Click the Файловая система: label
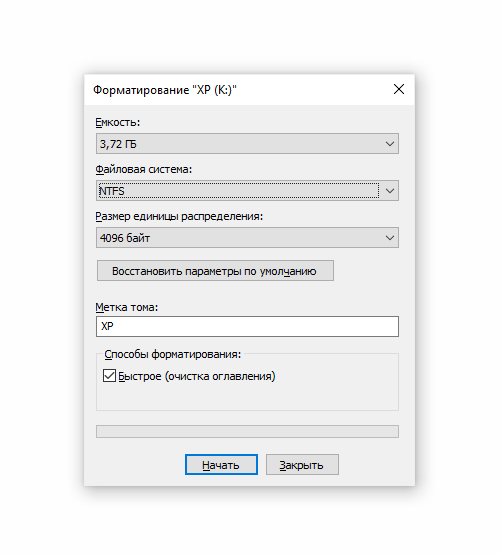The height and width of the screenshot is (554, 502). pyautogui.click(x=143, y=170)
